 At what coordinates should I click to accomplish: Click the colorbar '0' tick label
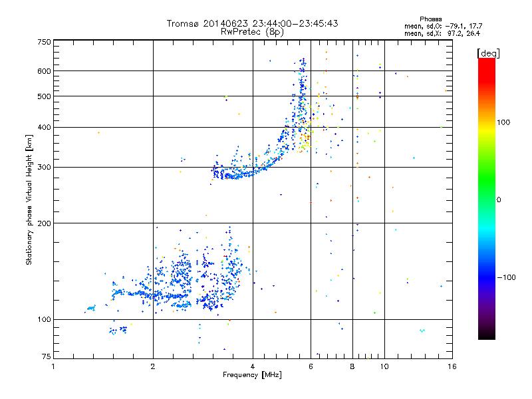tap(499, 200)
